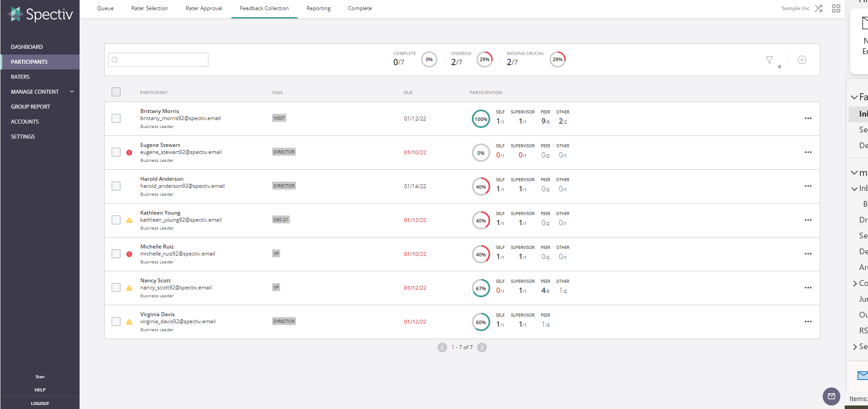This screenshot has width=868, height=409.
Task: Click Brittany Morris's 100% participation ring
Action: [x=481, y=118]
